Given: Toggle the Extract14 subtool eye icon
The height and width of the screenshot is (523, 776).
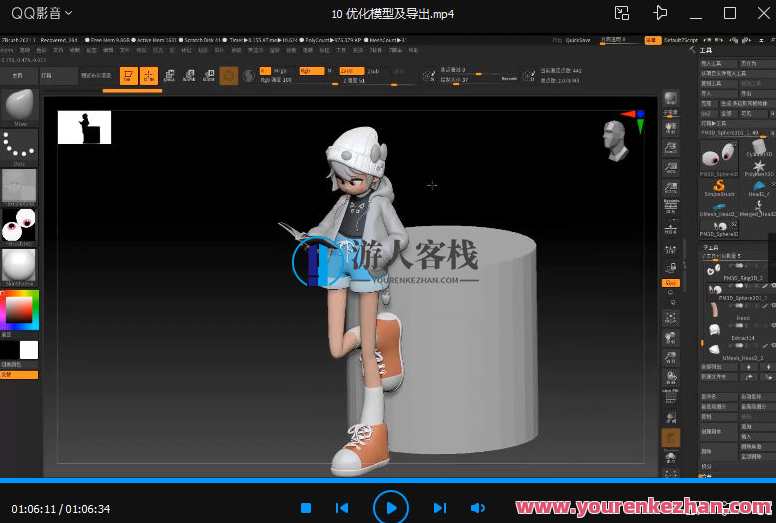Looking at the screenshot, I should 773,325.
